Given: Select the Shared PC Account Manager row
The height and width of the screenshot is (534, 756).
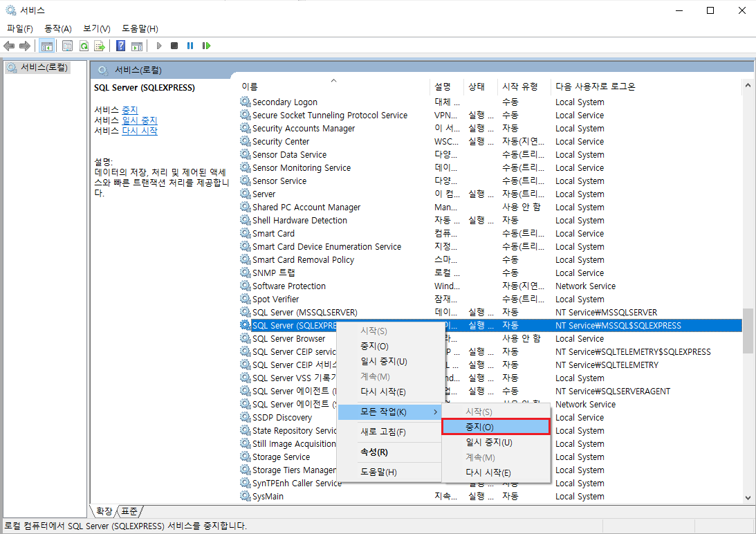Looking at the screenshot, I should coord(490,207).
